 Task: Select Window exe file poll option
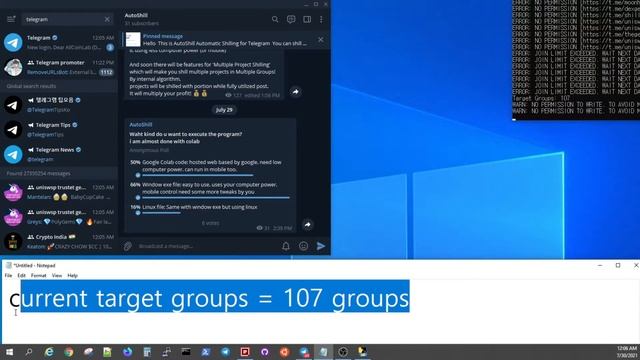coord(209,191)
